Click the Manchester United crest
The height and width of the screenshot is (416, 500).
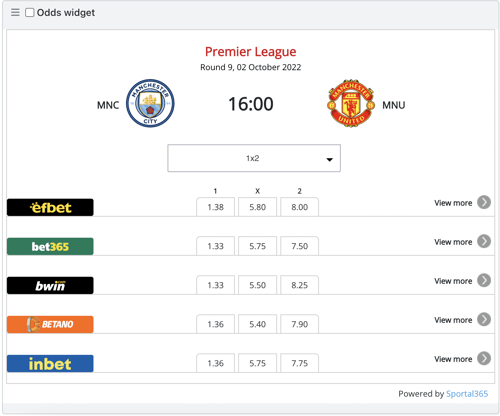coord(351,103)
